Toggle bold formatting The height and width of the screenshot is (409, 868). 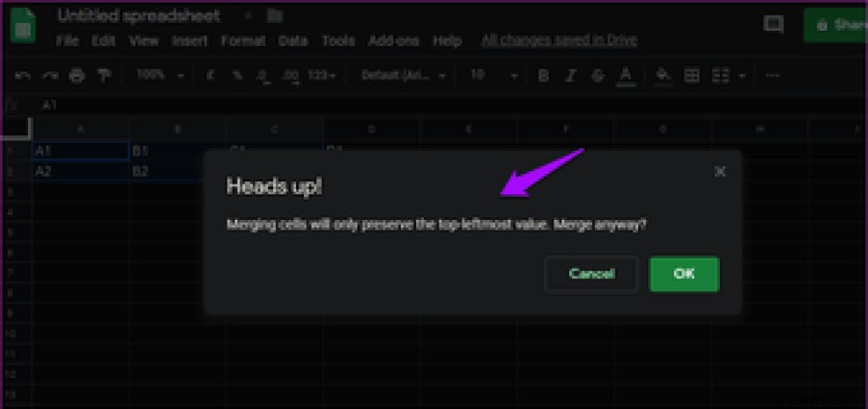coord(544,76)
